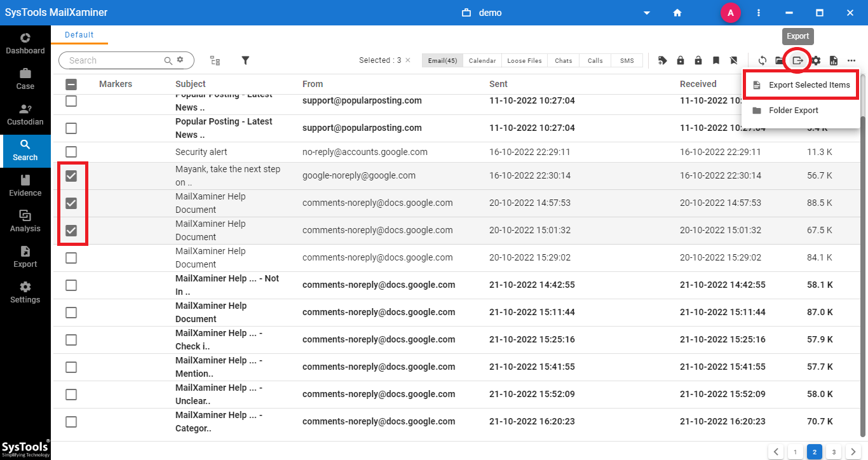
Task: Open the filter funnel icon
Action: 245,60
